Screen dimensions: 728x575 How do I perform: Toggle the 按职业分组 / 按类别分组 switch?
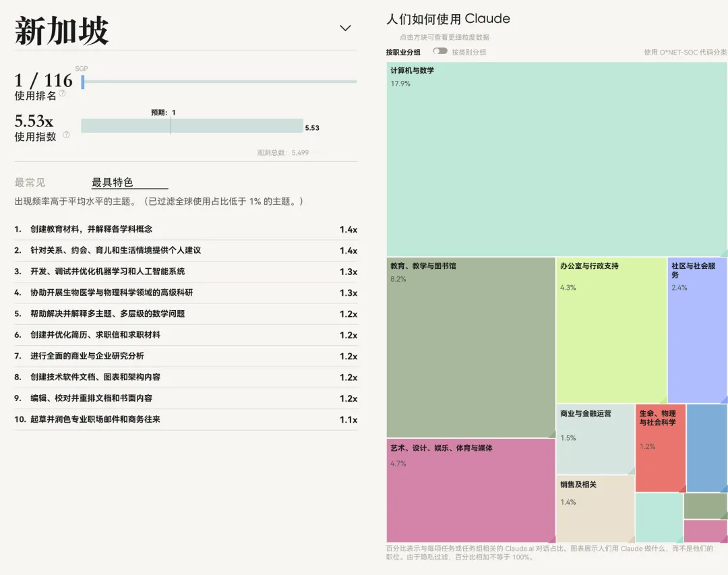click(x=440, y=51)
